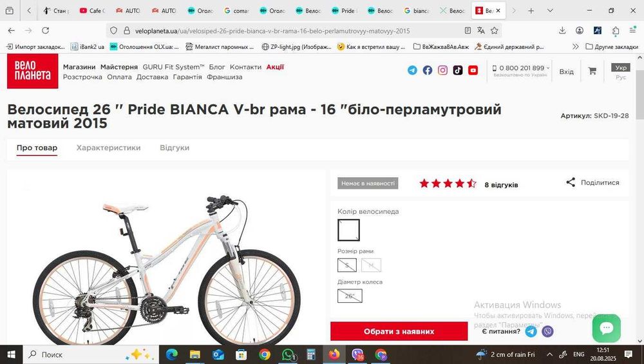Expand the phone number 0 800 201 899 dropdown
Screen dimensions: 644x364
548,68
